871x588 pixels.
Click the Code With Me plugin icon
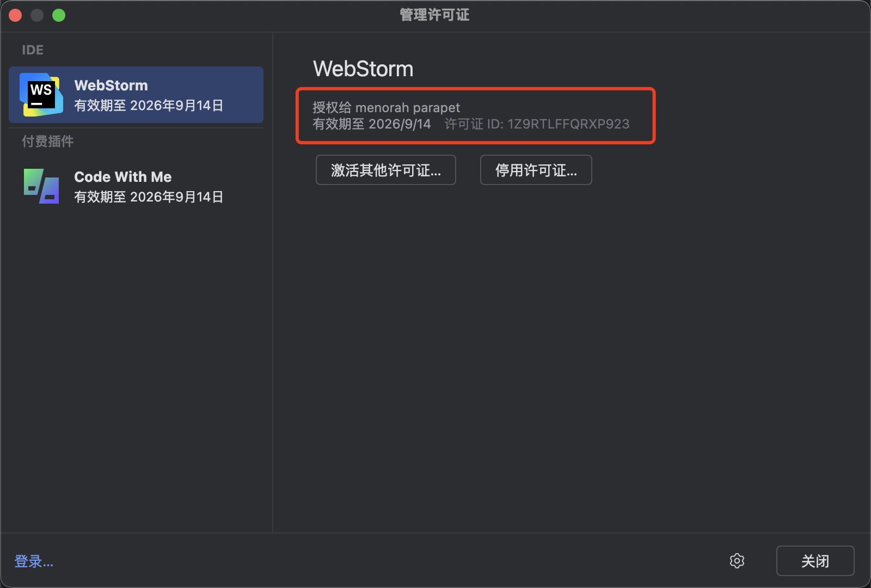[40, 186]
